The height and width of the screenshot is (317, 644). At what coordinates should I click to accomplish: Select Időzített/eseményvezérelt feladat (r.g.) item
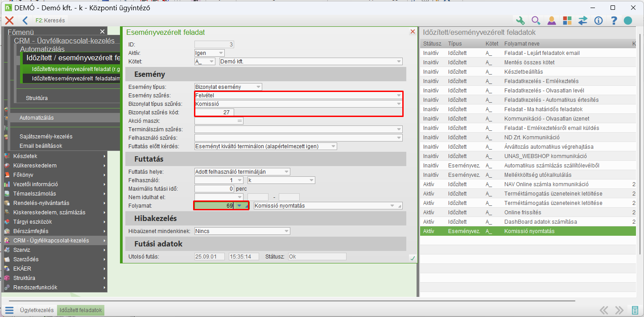point(71,69)
